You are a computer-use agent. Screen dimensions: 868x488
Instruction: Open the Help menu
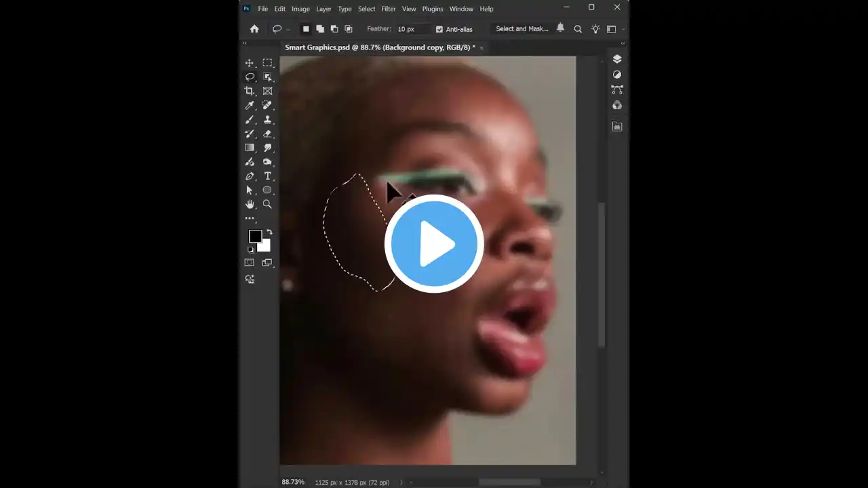coord(486,9)
